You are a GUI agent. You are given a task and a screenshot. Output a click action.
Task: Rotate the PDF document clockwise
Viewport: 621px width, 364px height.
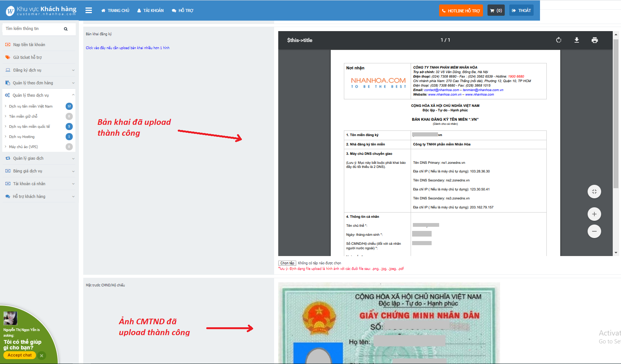[x=559, y=40]
